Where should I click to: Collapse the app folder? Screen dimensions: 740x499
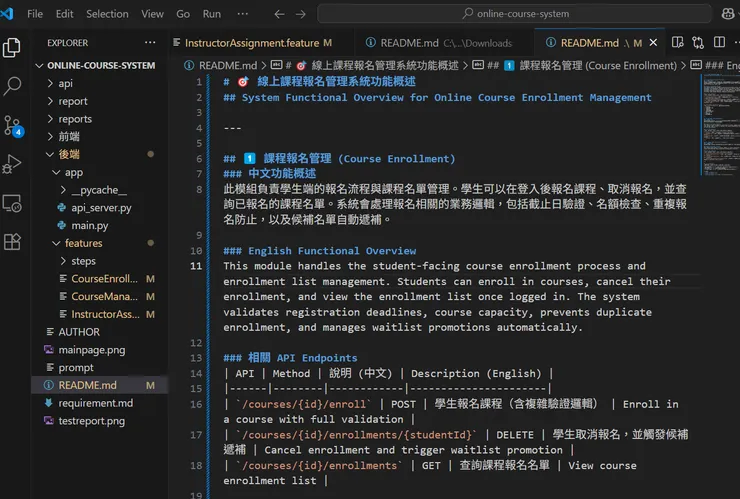coord(74,172)
